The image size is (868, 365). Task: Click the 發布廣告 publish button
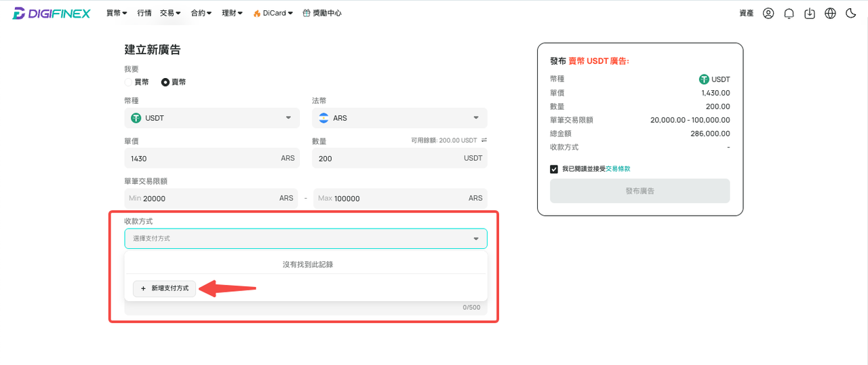pyautogui.click(x=640, y=191)
